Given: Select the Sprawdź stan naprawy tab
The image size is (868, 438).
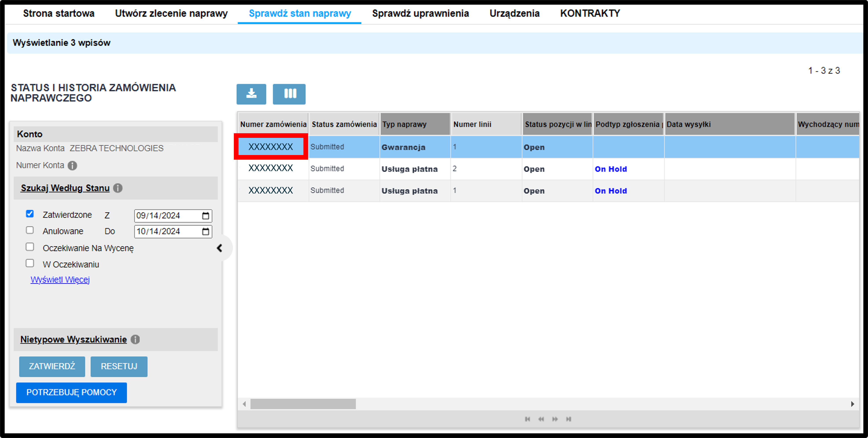Looking at the screenshot, I should point(299,13).
